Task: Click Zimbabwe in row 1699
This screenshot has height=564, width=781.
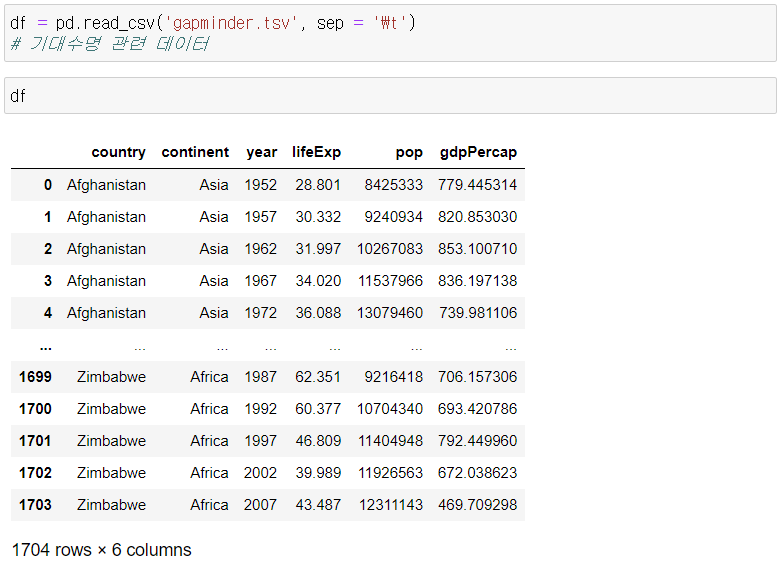Action: tap(112, 377)
